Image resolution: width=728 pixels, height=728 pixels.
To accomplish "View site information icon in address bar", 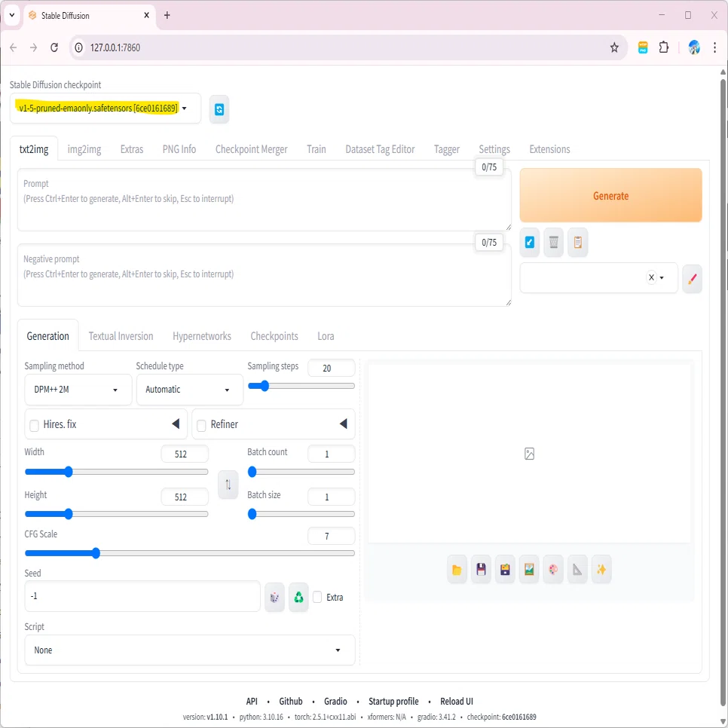I will pyautogui.click(x=79, y=47).
